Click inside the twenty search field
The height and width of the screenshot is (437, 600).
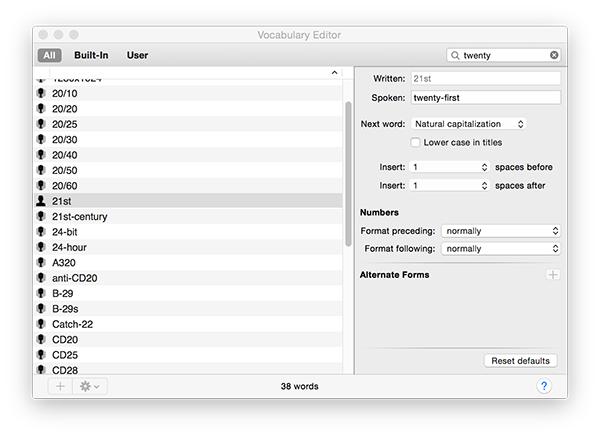pyautogui.click(x=504, y=55)
